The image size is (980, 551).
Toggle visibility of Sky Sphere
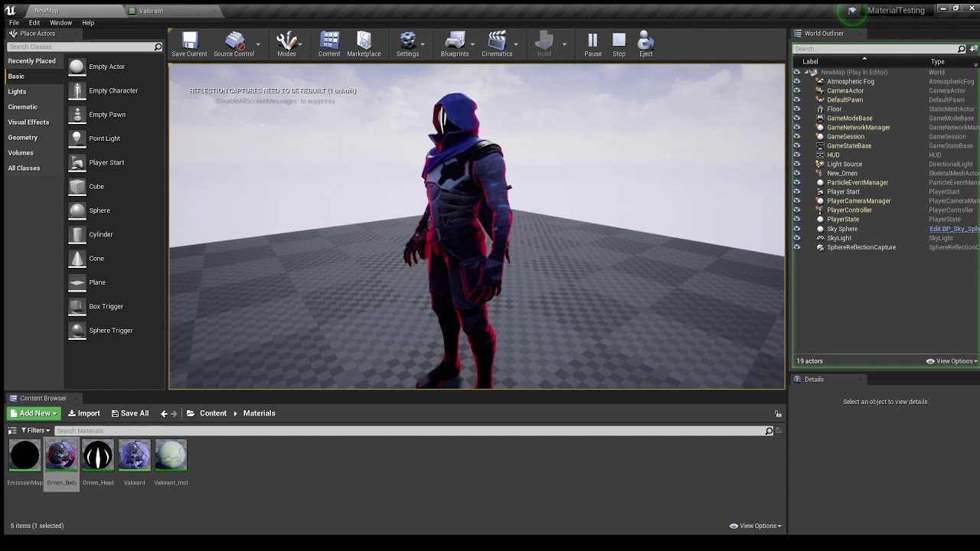[x=797, y=229]
